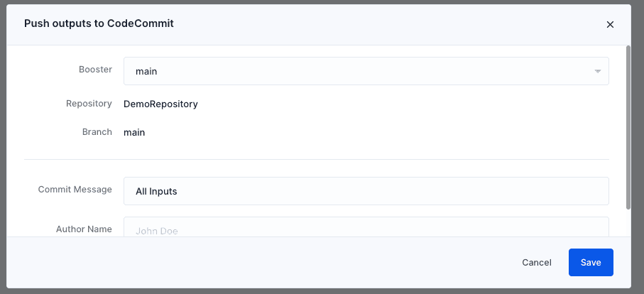Click the scrollbar track below the thumb

coord(628,222)
